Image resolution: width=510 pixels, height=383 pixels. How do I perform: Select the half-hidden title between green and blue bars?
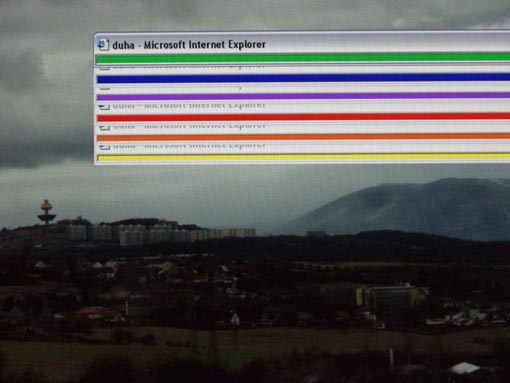[188, 66]
